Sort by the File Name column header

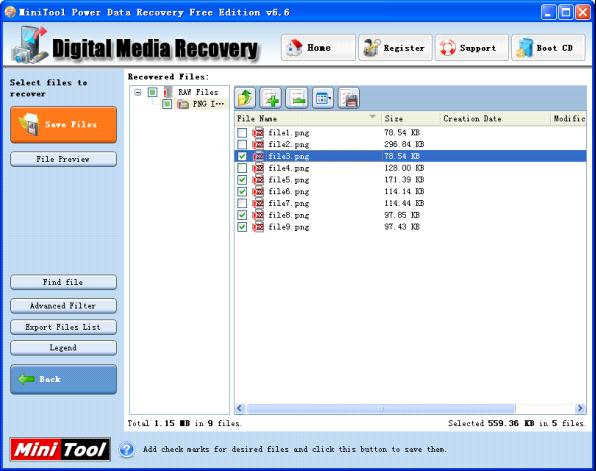[308, 119]
